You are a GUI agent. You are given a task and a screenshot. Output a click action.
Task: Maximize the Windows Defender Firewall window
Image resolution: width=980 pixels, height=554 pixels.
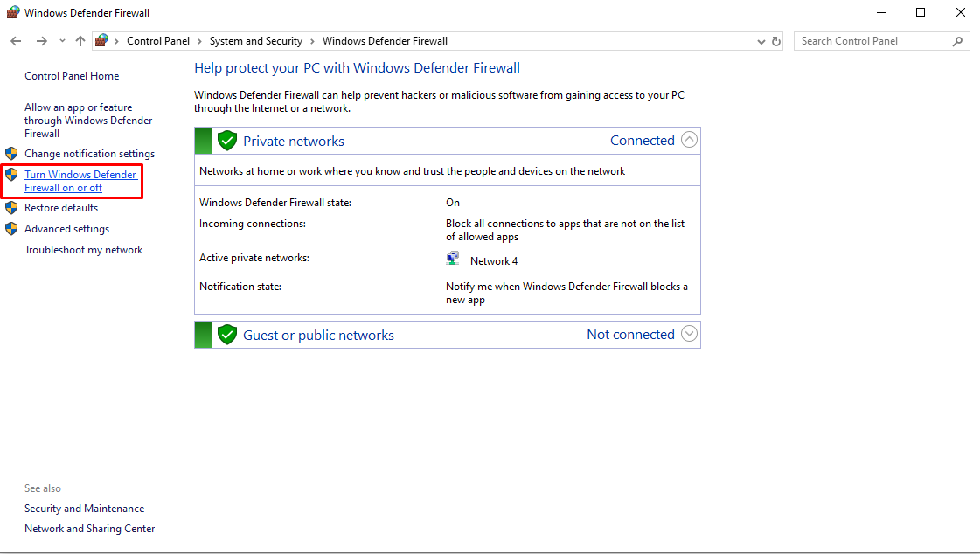point(921,12)
